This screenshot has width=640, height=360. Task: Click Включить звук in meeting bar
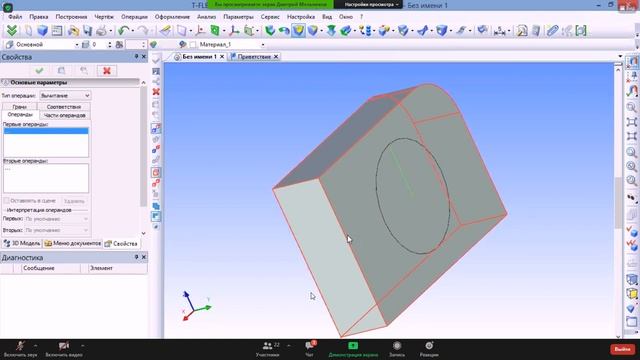[20, 349]
